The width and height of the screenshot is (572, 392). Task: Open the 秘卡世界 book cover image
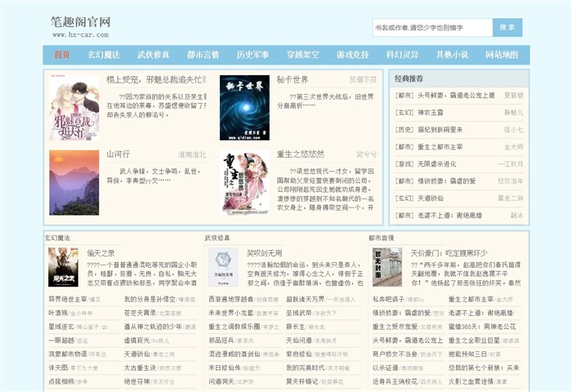click(x=244, y=108)
